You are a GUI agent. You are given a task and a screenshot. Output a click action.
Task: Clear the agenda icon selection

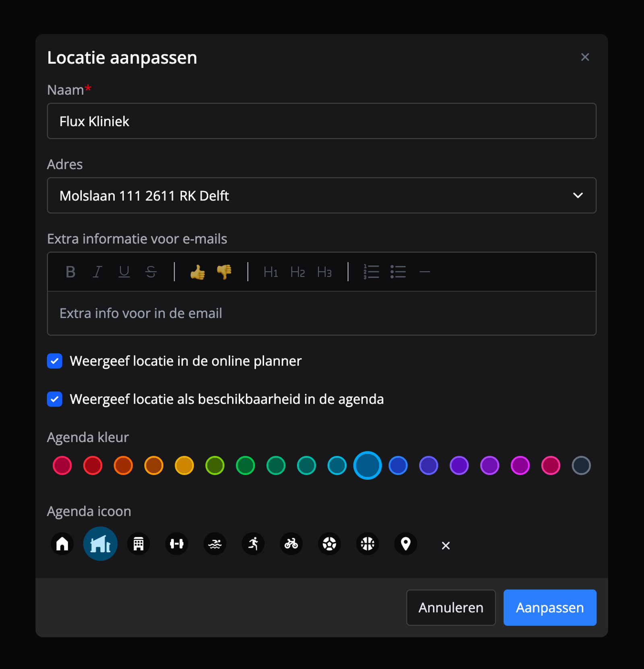pos(446,545)
